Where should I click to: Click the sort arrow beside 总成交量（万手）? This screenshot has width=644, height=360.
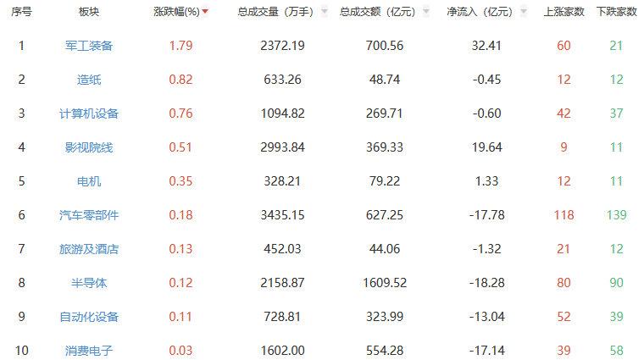coord(325,12)
